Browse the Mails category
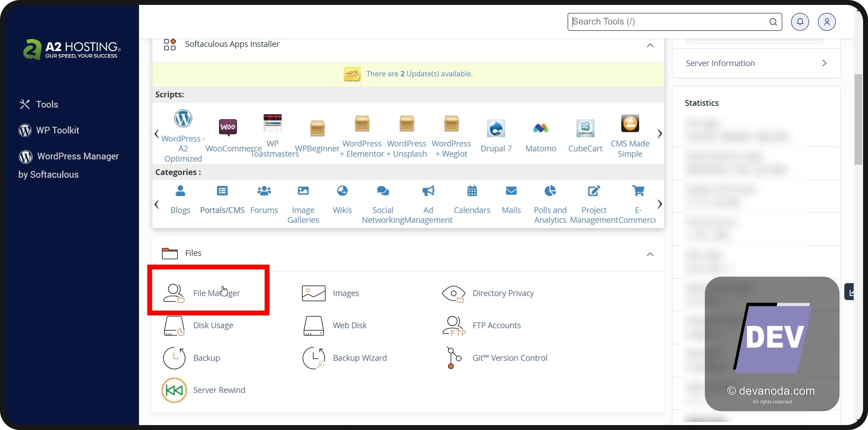 (511, 191)
